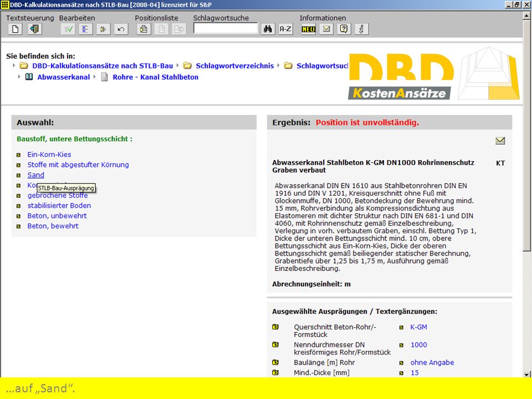
Task: Change the Nenndurchmesser value 1000
Action: click(419, 345)
